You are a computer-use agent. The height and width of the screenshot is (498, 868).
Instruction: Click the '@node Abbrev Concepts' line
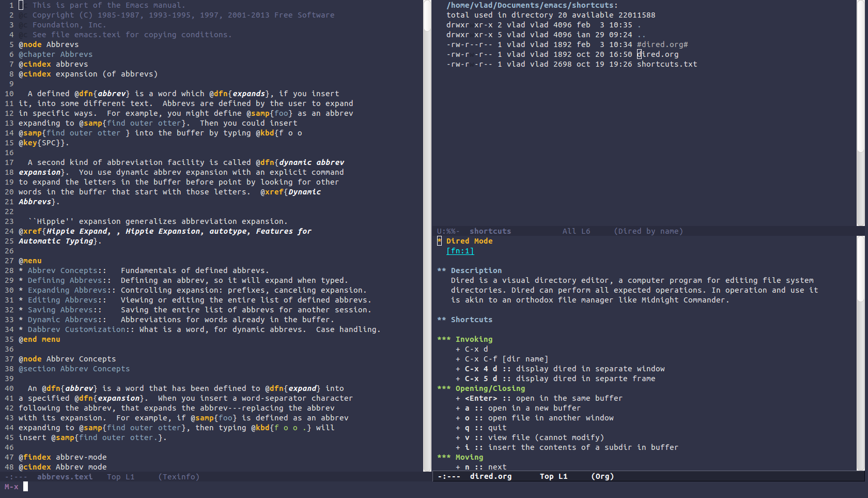tap(67, 359)
